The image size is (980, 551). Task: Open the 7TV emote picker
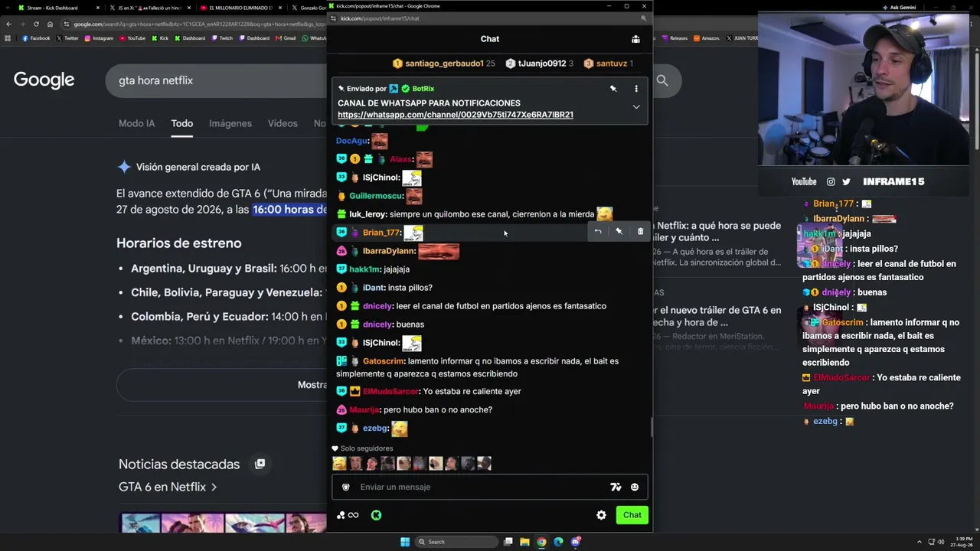pos(616,487)
